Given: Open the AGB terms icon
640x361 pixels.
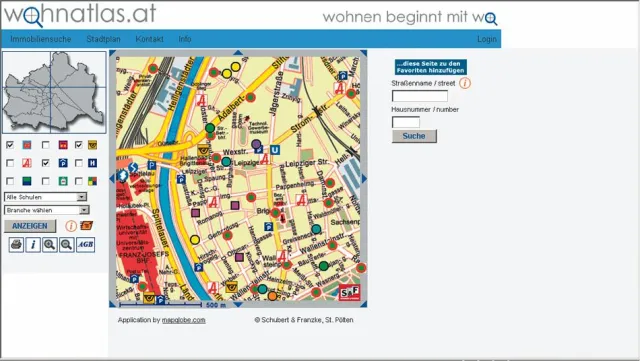Looking at the screenshot, I should tap(85, 245).
